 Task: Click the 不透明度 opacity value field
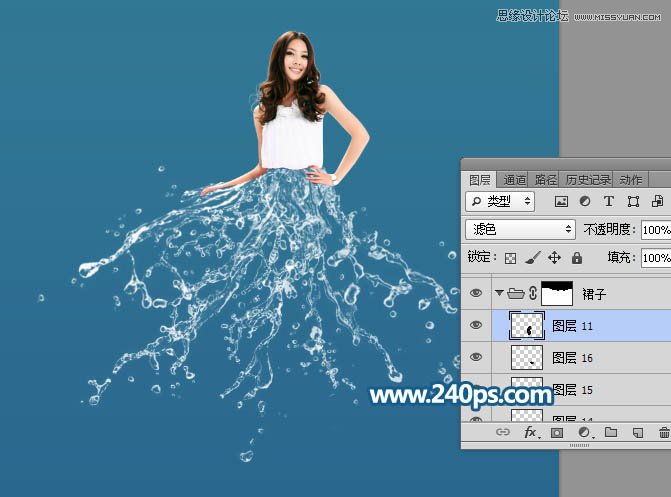click(x=655, y=229)
